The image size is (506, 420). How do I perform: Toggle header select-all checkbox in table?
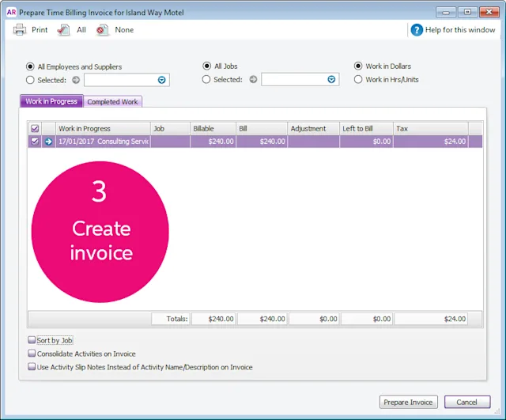[35, 128]
